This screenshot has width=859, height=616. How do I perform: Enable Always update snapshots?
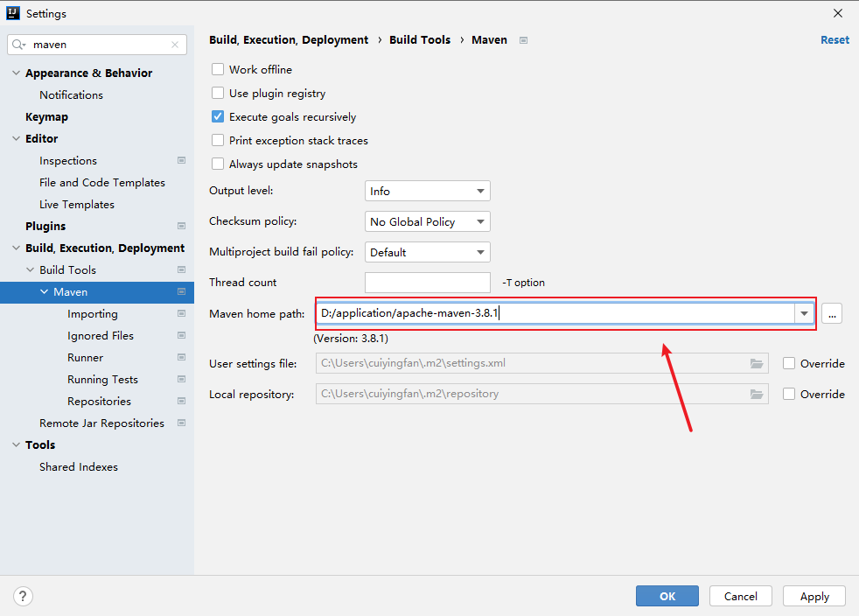tap(218, 164)
